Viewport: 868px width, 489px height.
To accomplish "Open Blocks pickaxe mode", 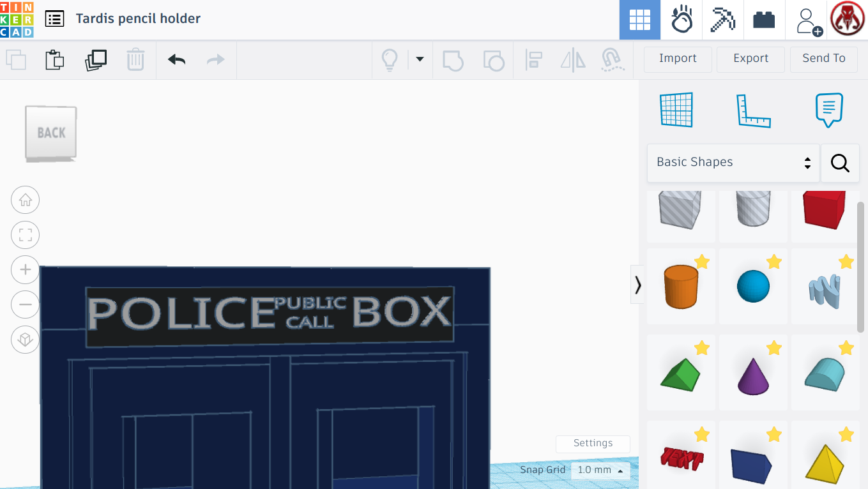I will (723, 20).
